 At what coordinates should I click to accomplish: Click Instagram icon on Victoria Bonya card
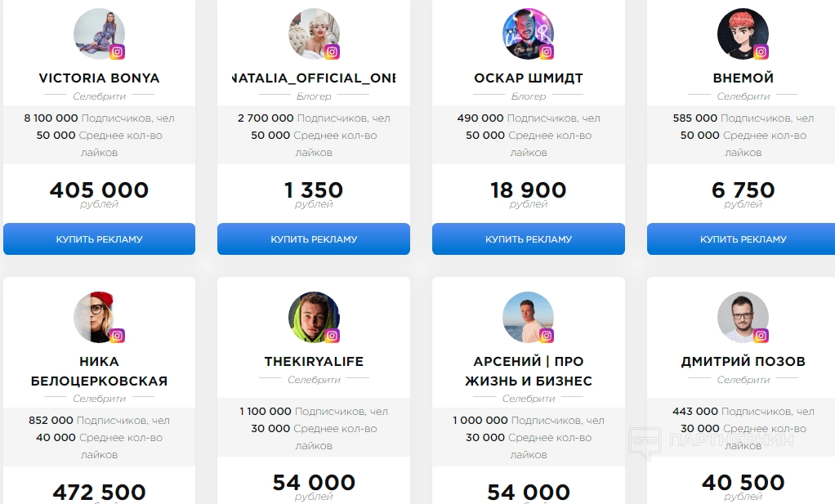click(117, 52)
